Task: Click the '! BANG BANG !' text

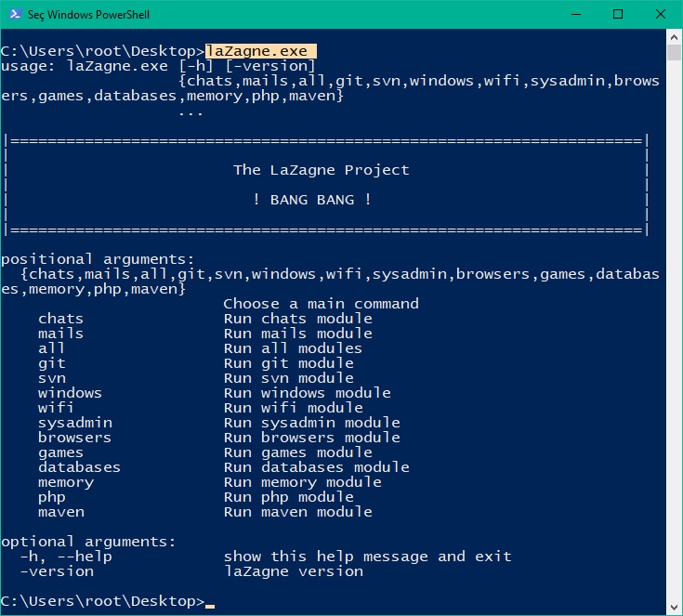Action: click(x=312, y=200)
